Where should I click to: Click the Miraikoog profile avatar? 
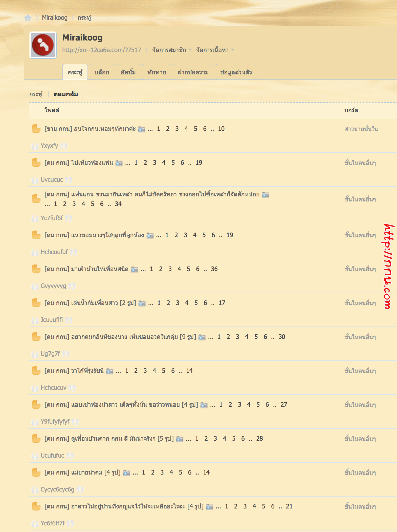[x=43, y=45]
